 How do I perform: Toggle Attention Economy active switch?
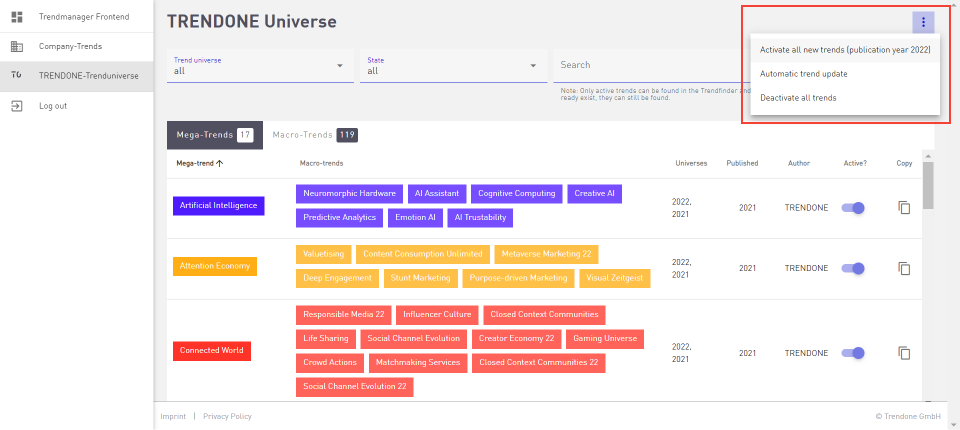(853, 268)
